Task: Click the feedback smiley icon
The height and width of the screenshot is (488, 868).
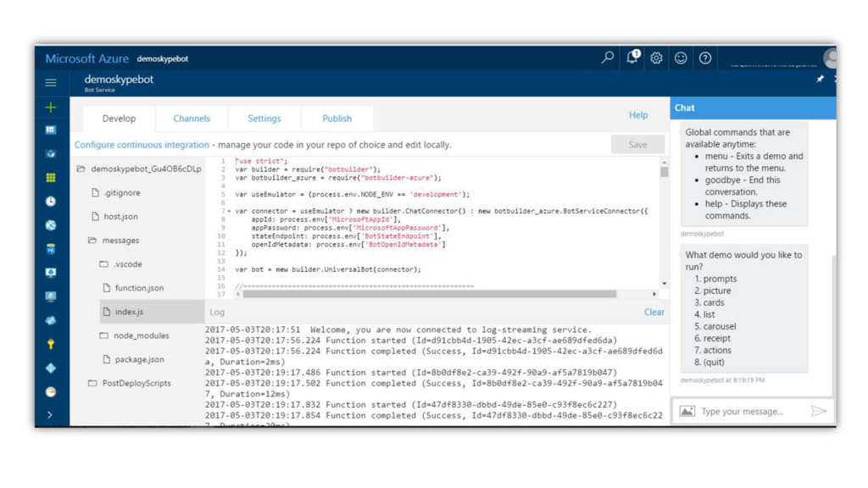Action: 681,58
